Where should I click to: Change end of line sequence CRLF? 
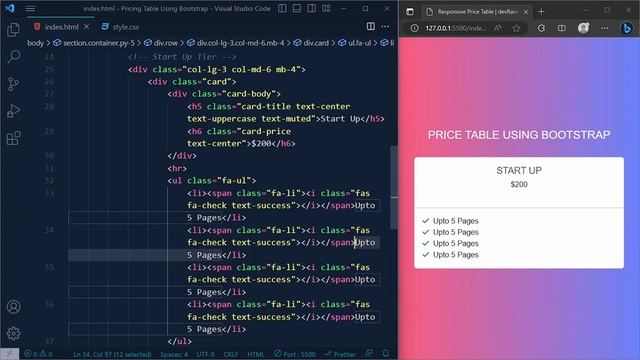(x=231, y=354)
